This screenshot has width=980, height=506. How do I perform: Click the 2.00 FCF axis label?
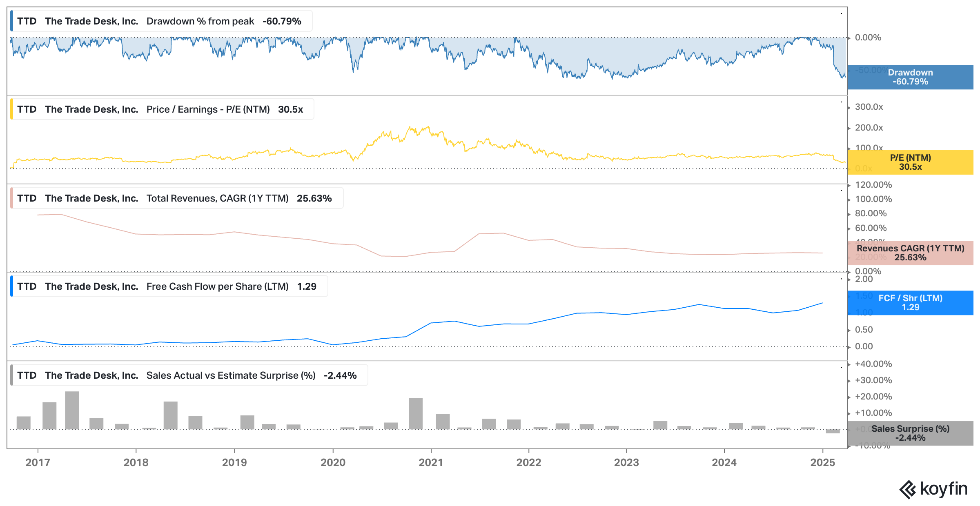864,279
